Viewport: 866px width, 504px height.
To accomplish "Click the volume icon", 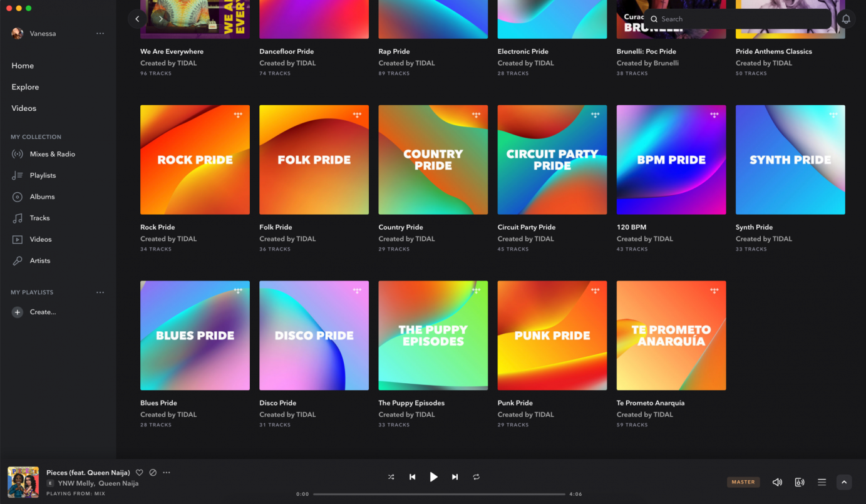I will click(777, 482).
